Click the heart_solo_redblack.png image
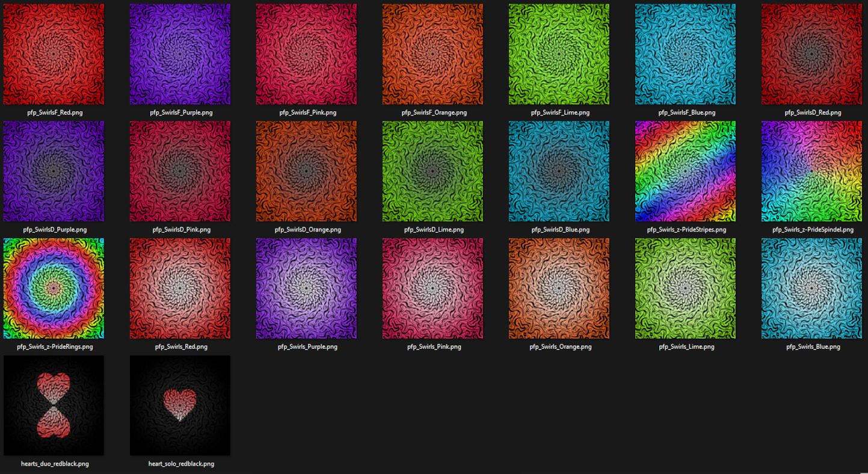Image resolution: width=868 pixels, height=474 pixels. pos(180,405)
